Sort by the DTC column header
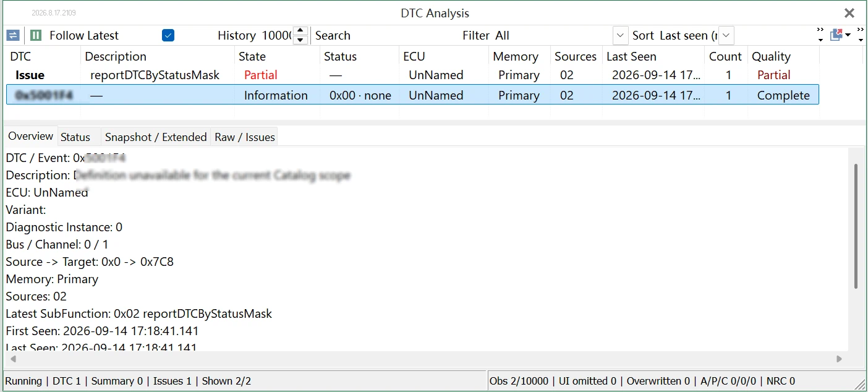 [x=43, y=56]
